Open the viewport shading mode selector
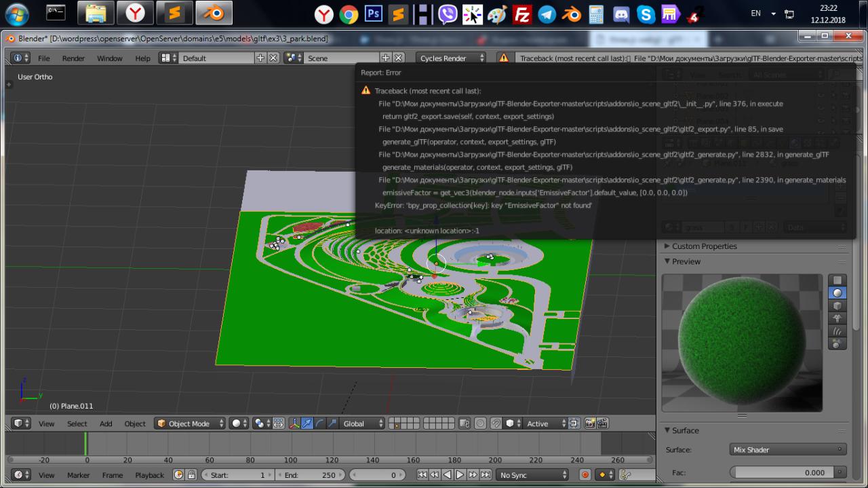The width and height of the screenshot is (868, 488). [239, 424]
